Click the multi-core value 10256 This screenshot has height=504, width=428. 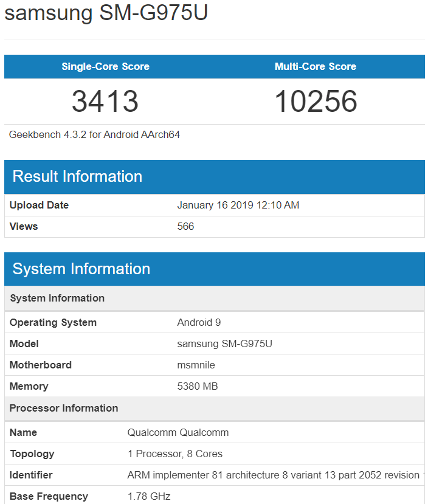click(x=316, y=102)
